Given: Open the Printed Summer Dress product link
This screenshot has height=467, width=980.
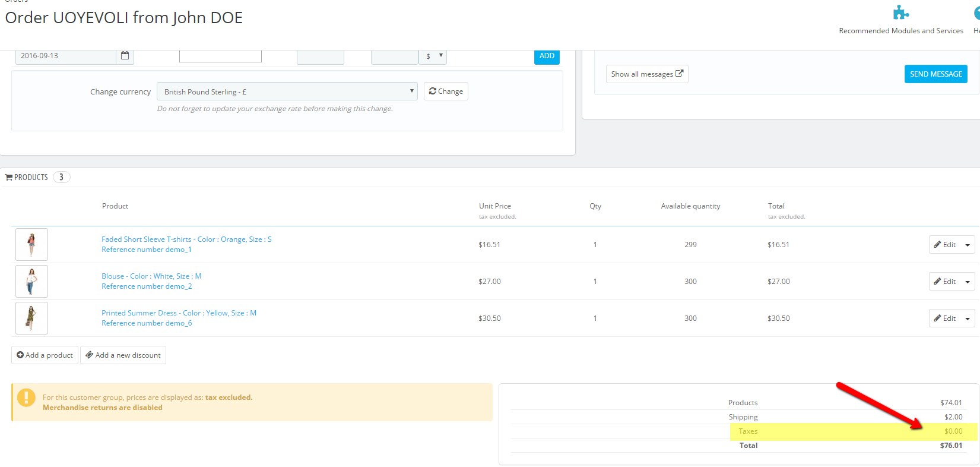Looking at the screenshot, I should click(x=179, y=313).
